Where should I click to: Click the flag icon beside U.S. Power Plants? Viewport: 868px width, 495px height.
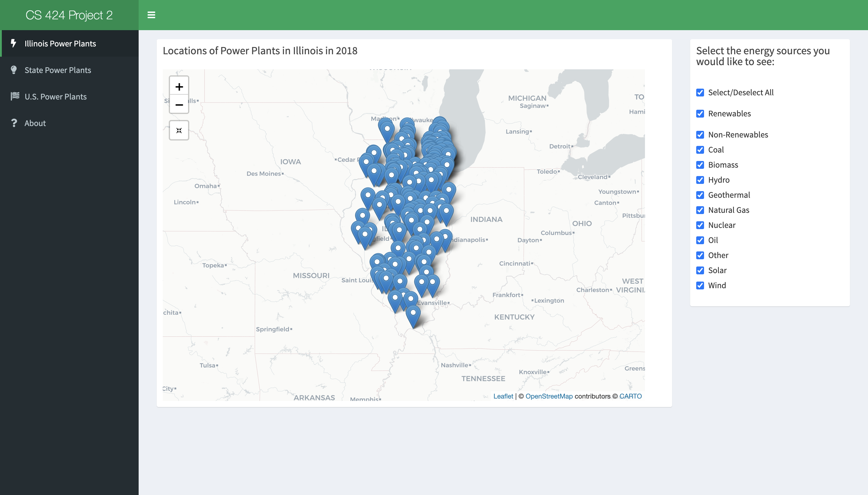click(x=14, y=96)
